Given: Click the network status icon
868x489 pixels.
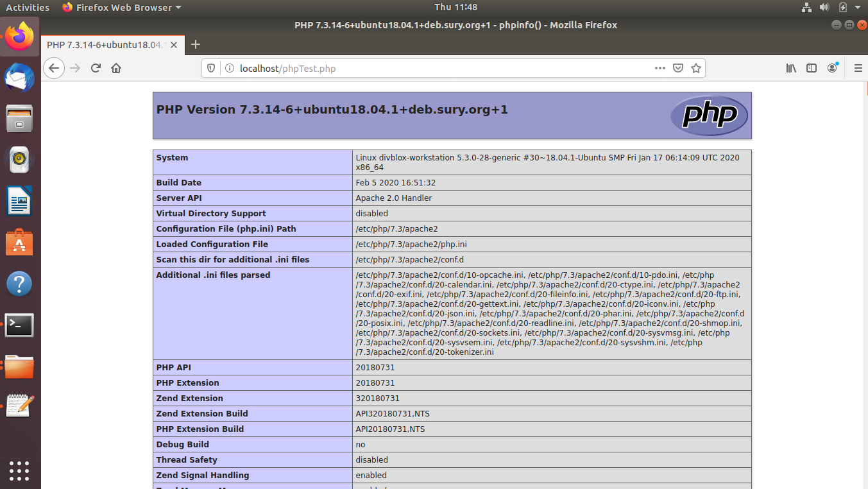Looking at the screenshot, I should (806, 8).
